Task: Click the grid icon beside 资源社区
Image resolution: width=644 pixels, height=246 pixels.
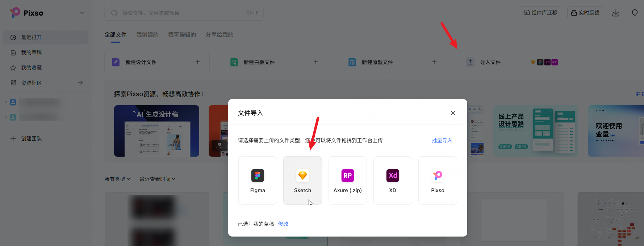Action: click(13, 83)
